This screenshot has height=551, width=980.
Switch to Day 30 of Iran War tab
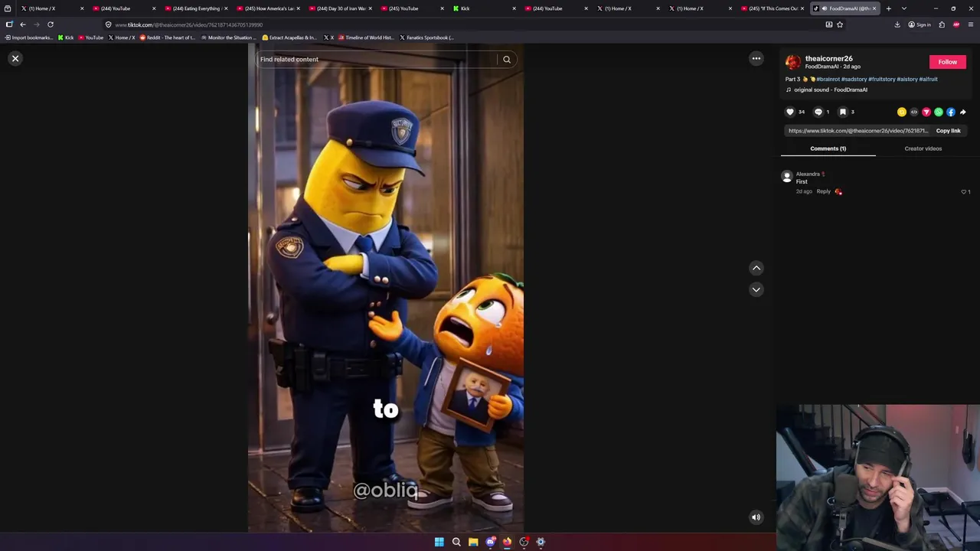pyautogui.click(x=340, y=8)
